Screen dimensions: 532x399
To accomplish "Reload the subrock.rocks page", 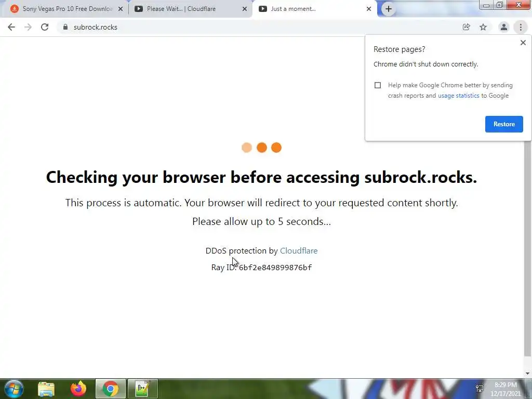I will pyautogui.click(x=45, y=27).
